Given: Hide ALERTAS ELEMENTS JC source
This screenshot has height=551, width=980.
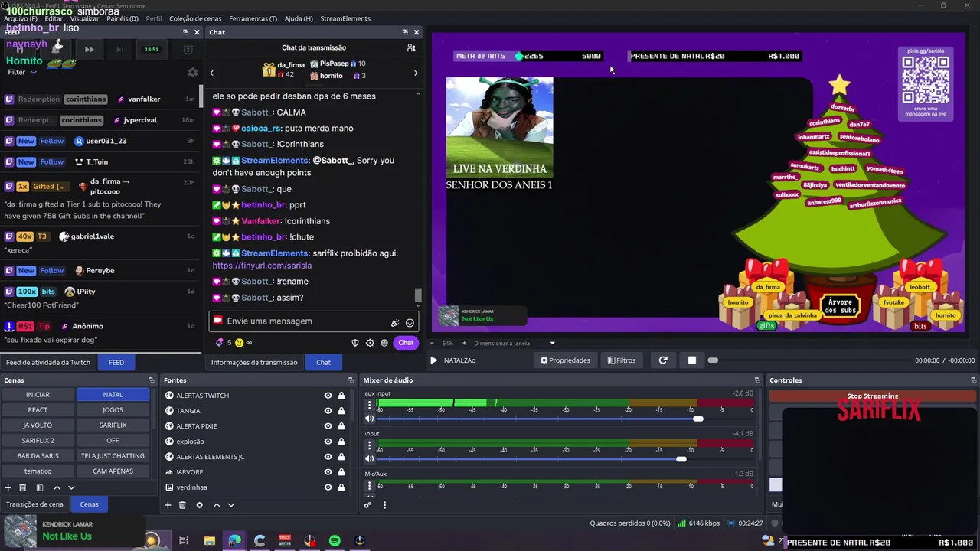Looking at the screenshot, I should pyautogui.click(x=328, y=457).
